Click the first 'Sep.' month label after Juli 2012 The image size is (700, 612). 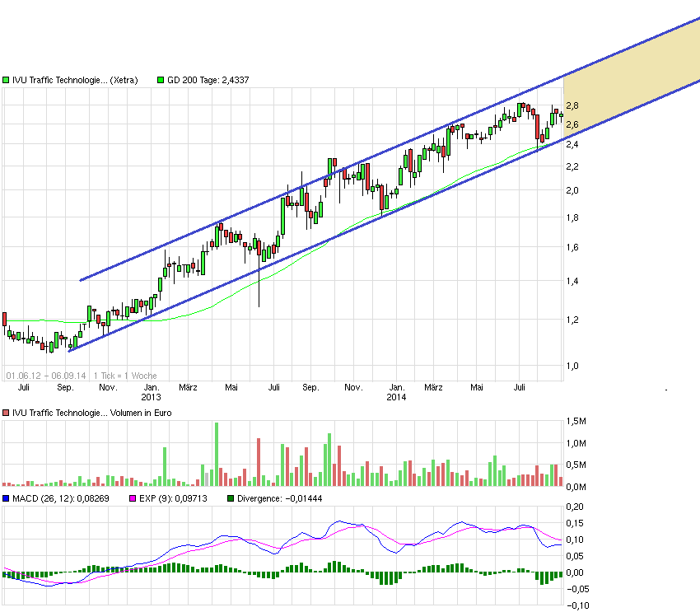pos(66,387)
